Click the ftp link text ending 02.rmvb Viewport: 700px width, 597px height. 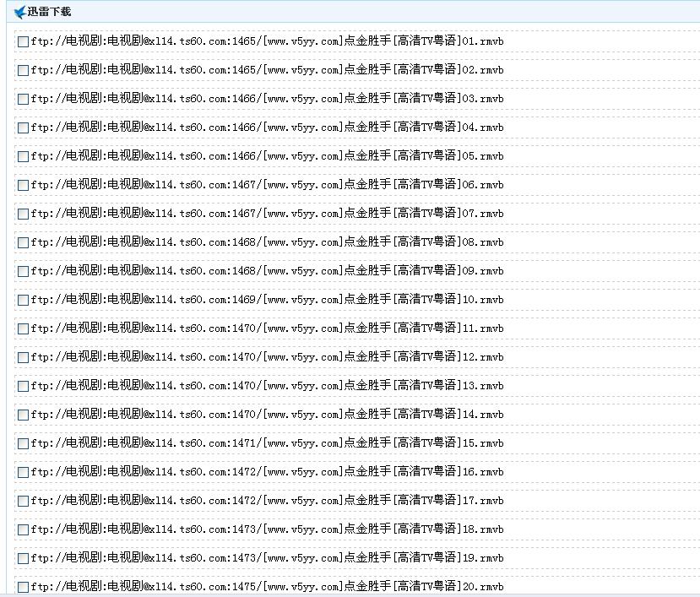coord(268,69)
